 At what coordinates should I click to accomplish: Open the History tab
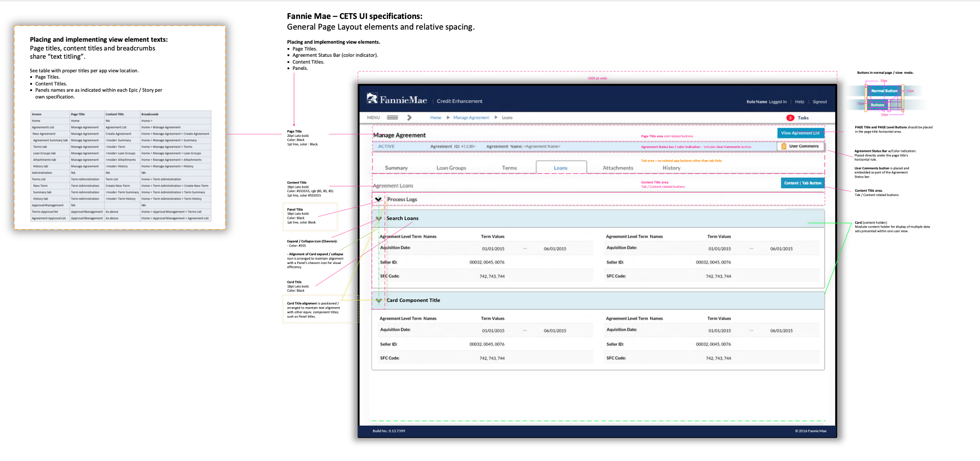coord(672,168)
